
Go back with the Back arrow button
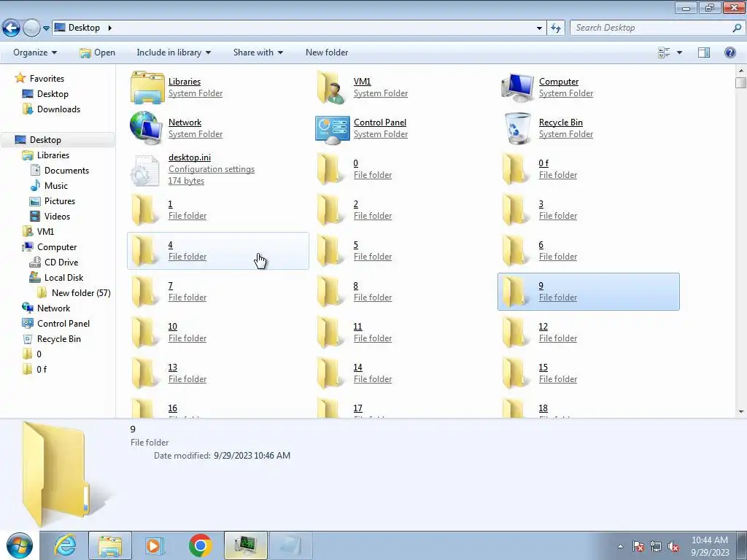pyautogui.click(x=12, y=28)
